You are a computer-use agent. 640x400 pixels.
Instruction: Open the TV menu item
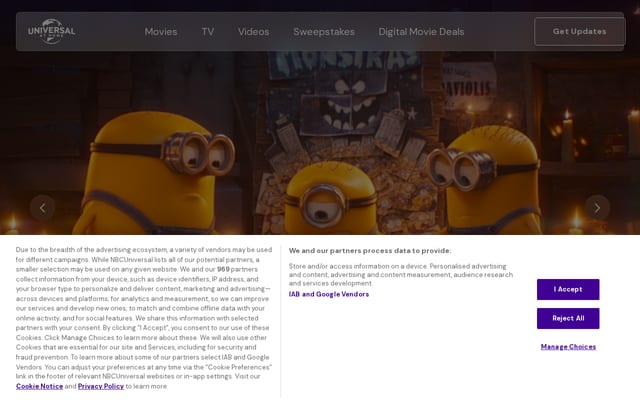pyautogui.click(x=207, y=31)
